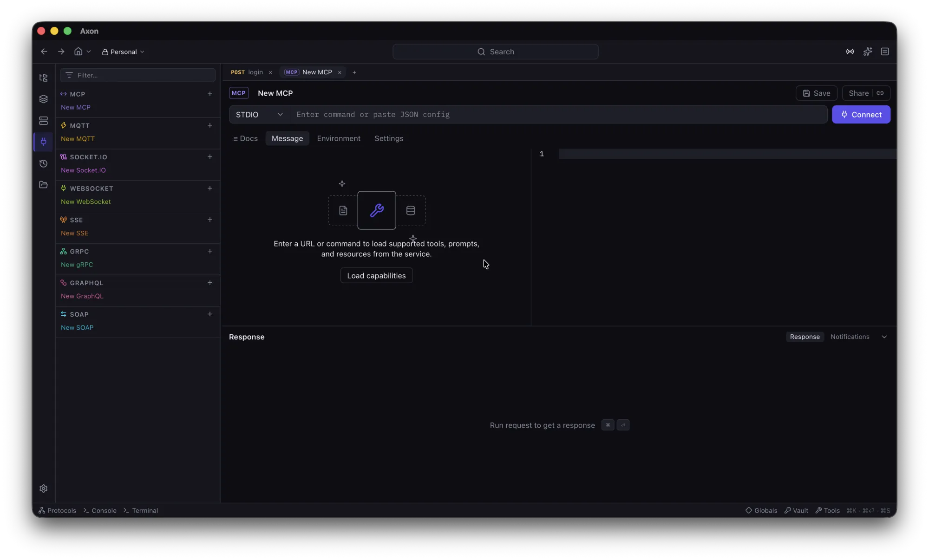This screenshot has height=560, width=929.
Task: Open Terminal in status bar
Action: pyautogui.click(x=141, y=511)
